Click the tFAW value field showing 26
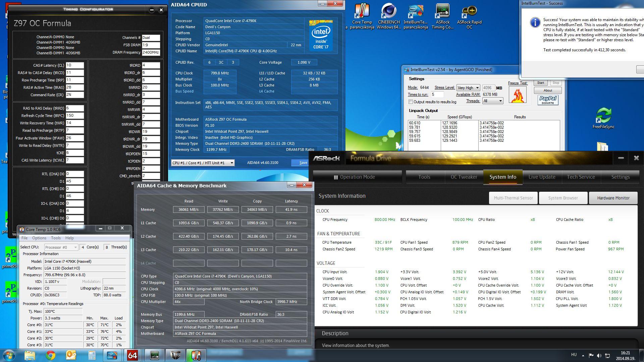 point(74,138)
